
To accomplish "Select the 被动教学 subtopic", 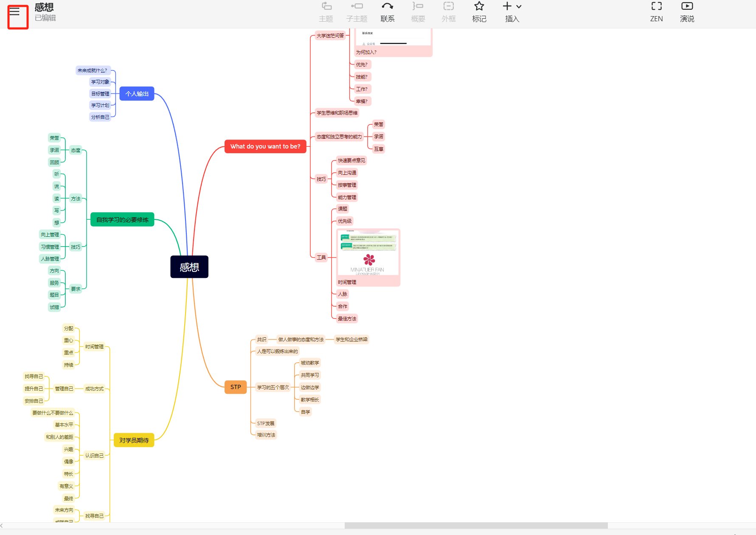I will point(310,363).
